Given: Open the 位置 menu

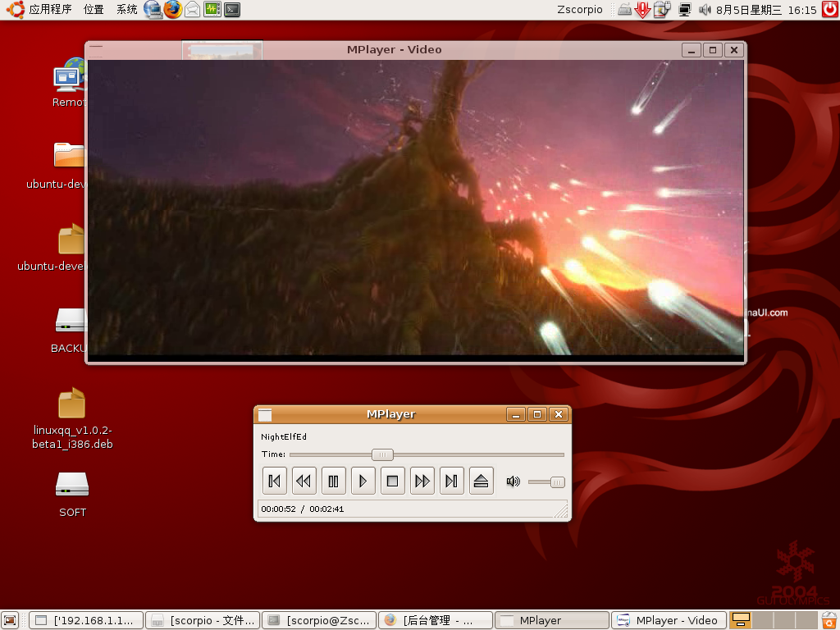Looking at the screenshot, I should pos(93,10).
